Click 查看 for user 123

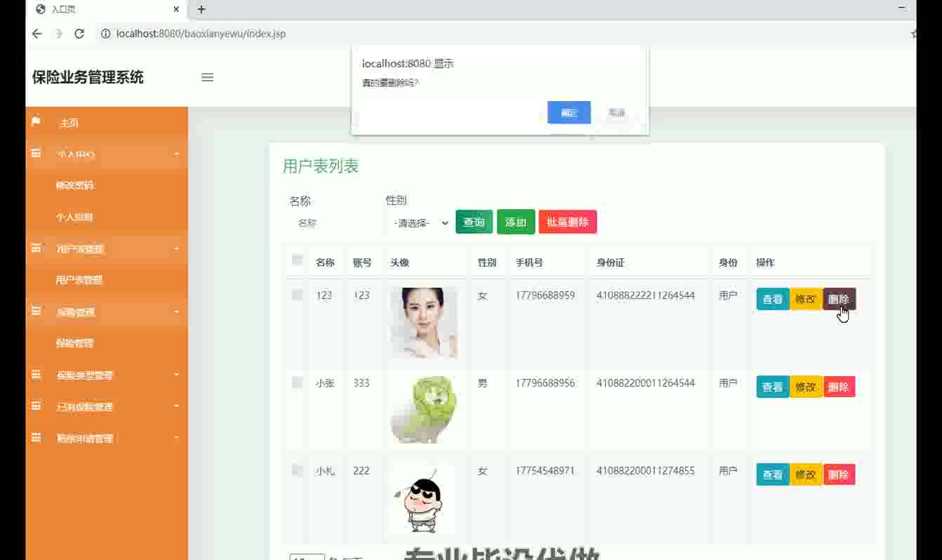773,299
